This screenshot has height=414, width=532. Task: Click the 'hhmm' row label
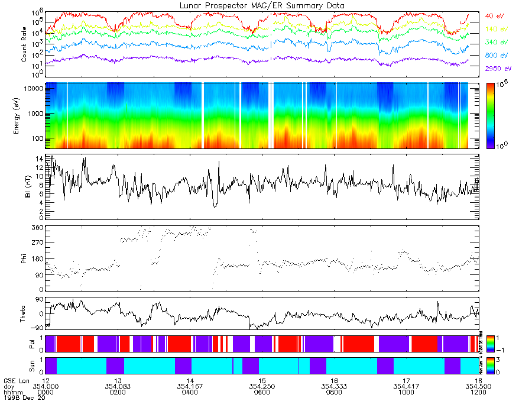click(x=13, y=392)
